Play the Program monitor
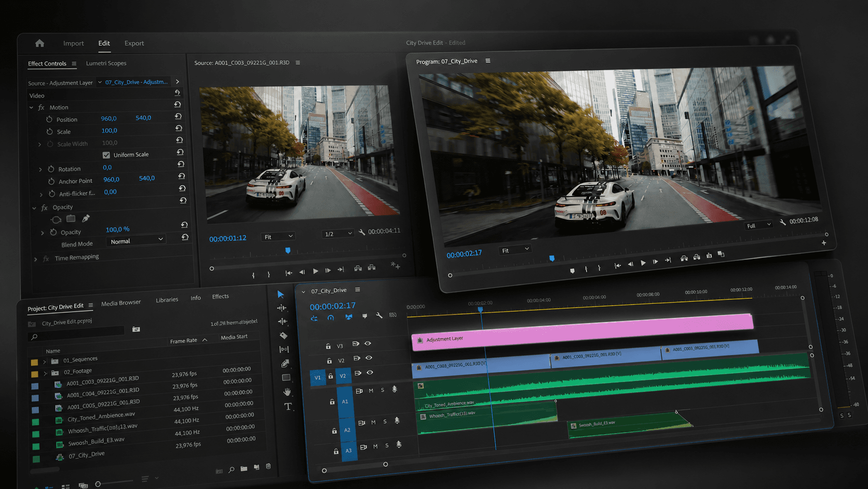Image resolution: width=868 pixels, height=489 pixels. pyautogui.click(x=643, y=263)
